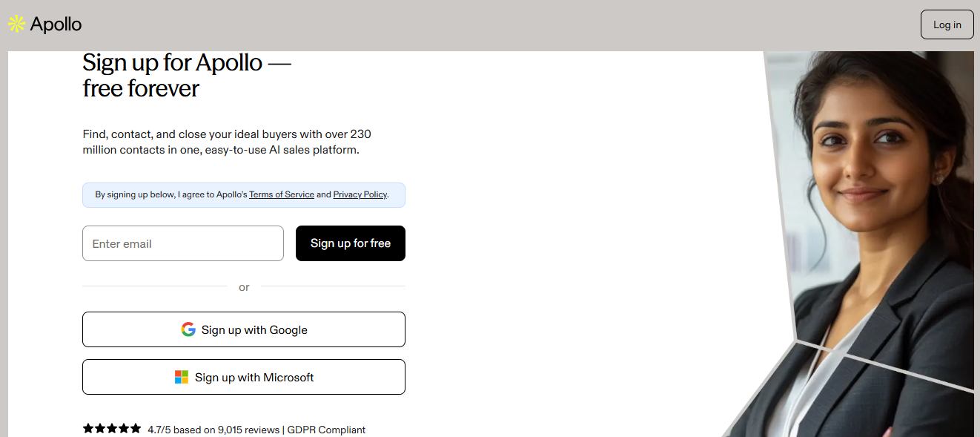Click the yellow Apollo starburst logo icon
Image resolution: width=980 pixels, height=437 pixels.
point(16,24)
